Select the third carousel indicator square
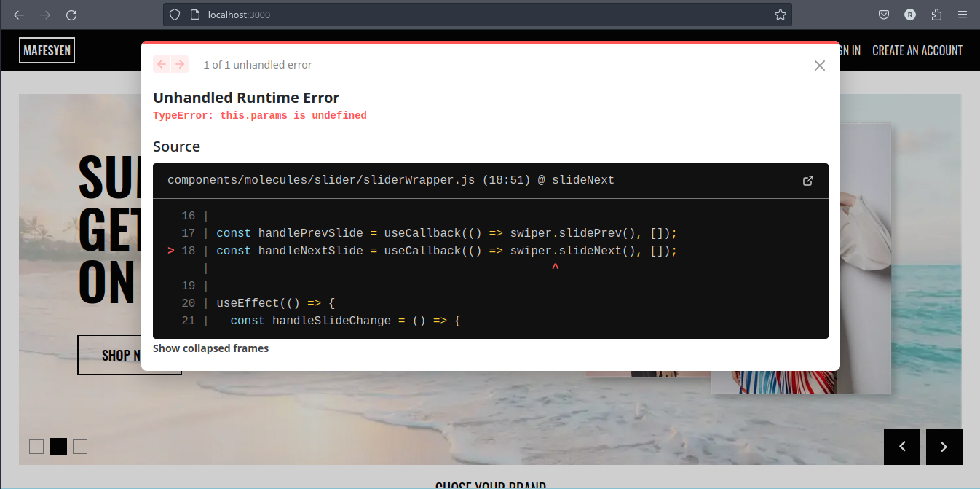Image resolution: width=980 pixels, height=489 pixels. tap(79, 446)
